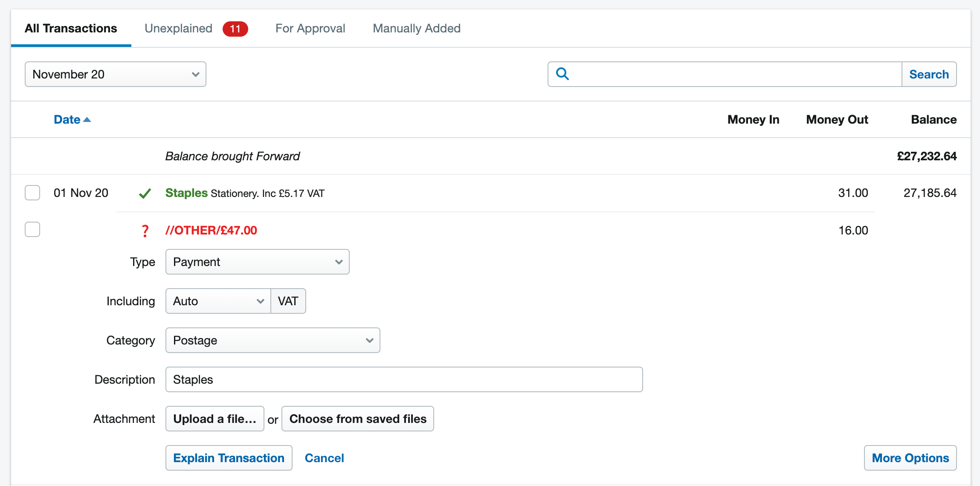Open the Type dropdown showing Payment
980x486 pixels.
(257, 262)
